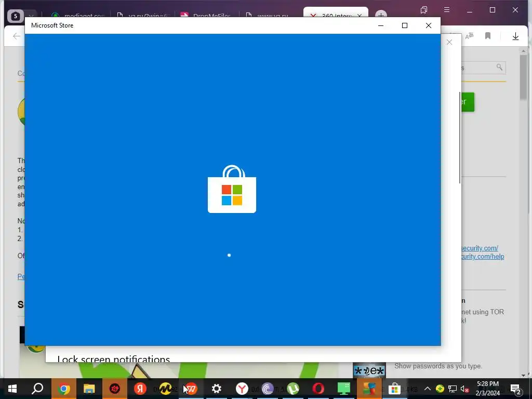Screen dimensions: 532x399
Task: Open the browser downloads arrow icon
Action: tap(515, 36)
